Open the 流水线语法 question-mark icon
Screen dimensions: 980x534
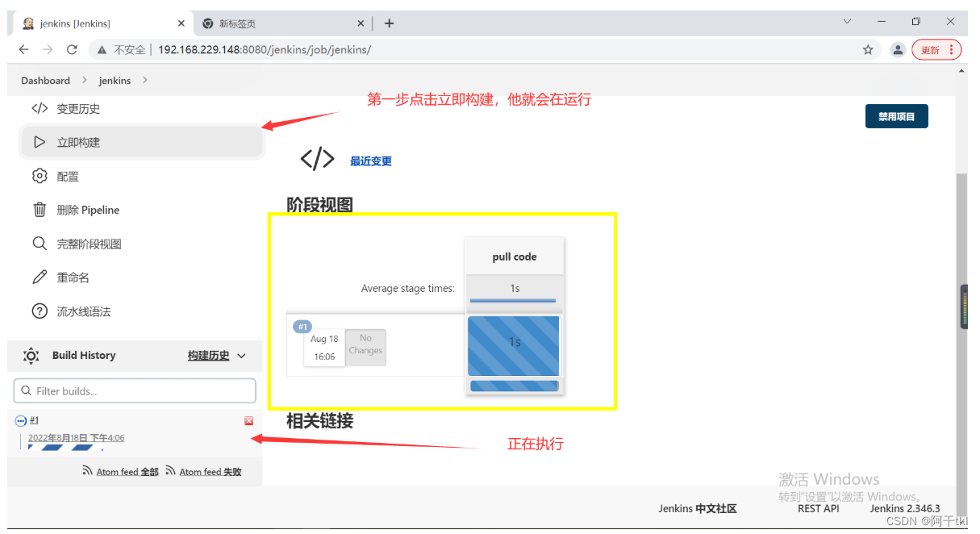pyautogui.click(x=40, y=311)
